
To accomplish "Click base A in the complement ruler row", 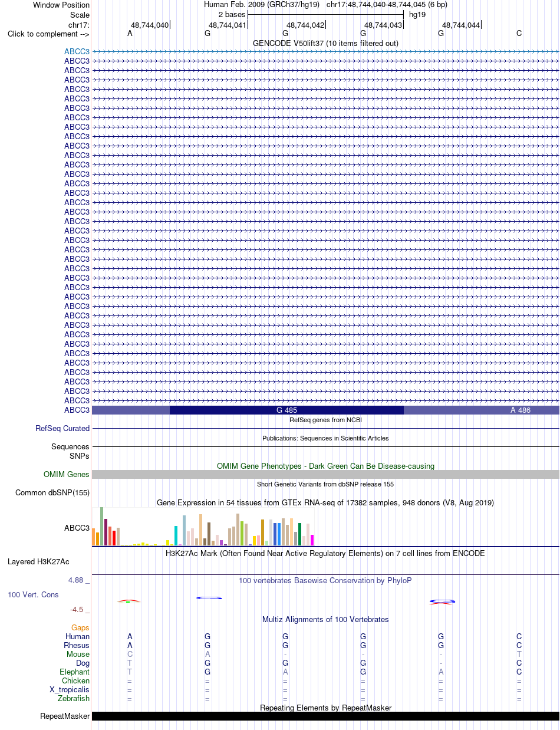I will [x=130, y=34].
